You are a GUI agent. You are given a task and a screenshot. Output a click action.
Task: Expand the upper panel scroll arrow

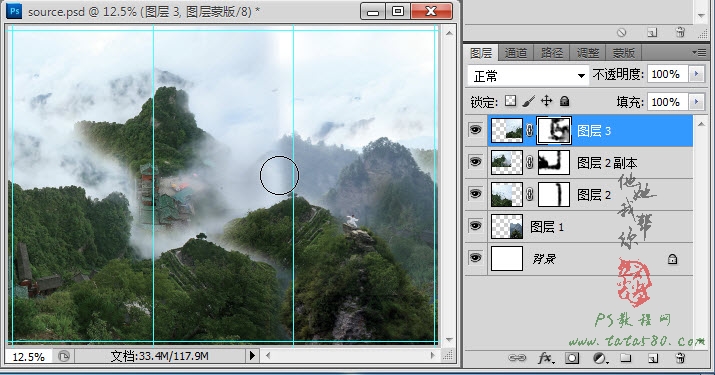pos(701,16)
